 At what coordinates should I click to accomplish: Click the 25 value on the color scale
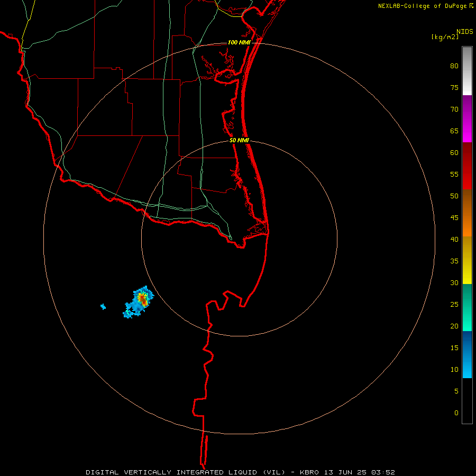click(x=454, y=305)
